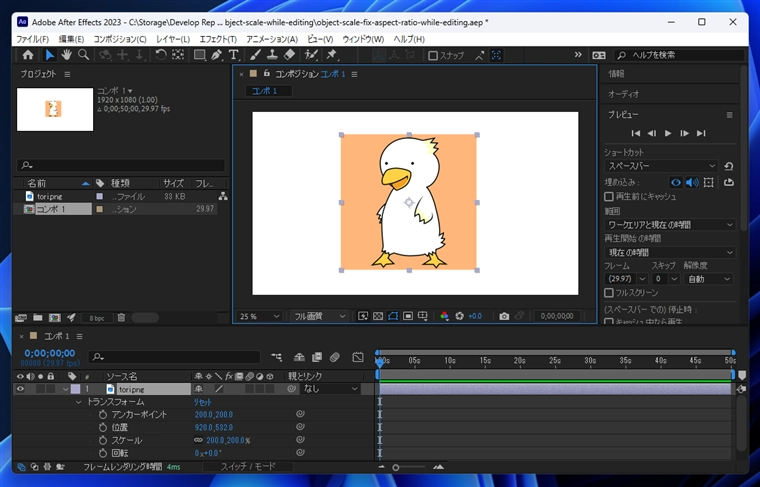Hide the tori.png layer eye toggle
The width and height of the screenshot is (760, 487).
(x=20, y=389)
